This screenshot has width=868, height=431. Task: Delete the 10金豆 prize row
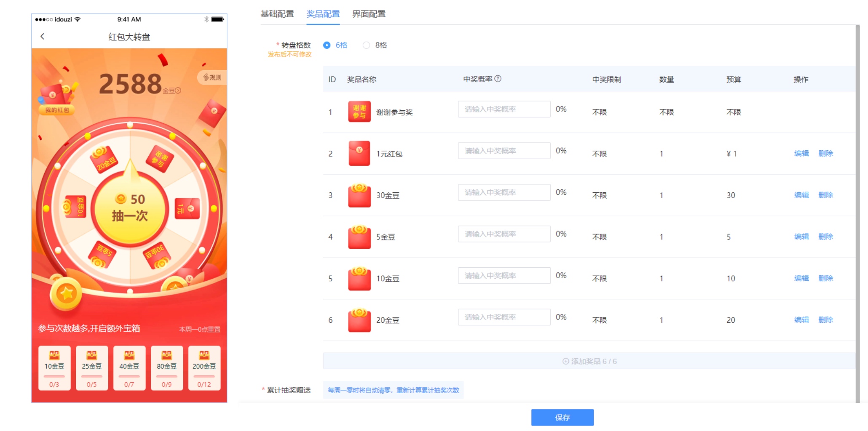click(826, 278)
